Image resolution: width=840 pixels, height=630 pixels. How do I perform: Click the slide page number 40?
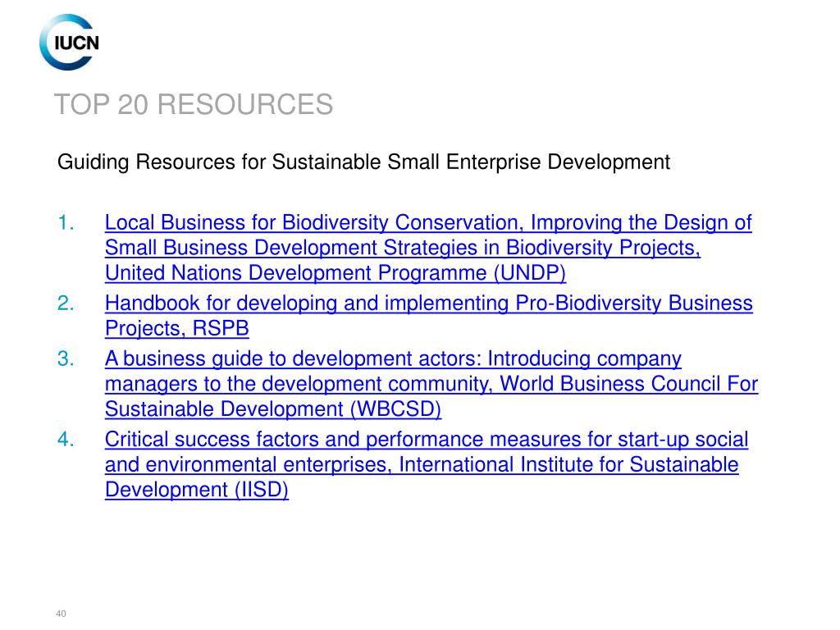click(61, 614)
